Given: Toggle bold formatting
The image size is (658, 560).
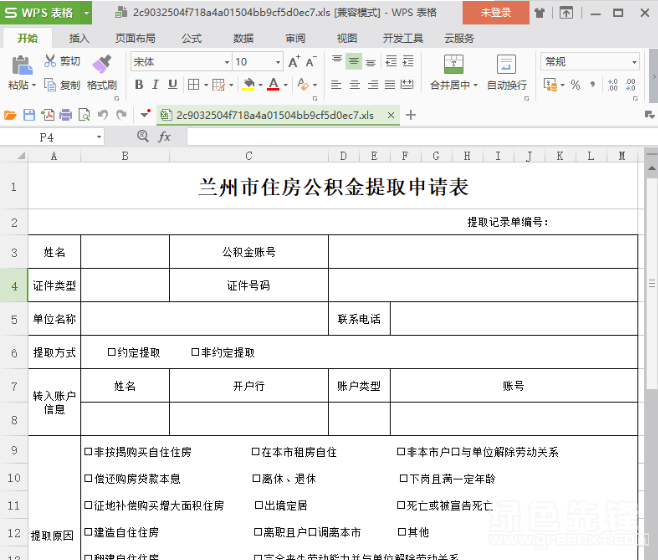Looking at the screenshot, I should tap(139, 85).
